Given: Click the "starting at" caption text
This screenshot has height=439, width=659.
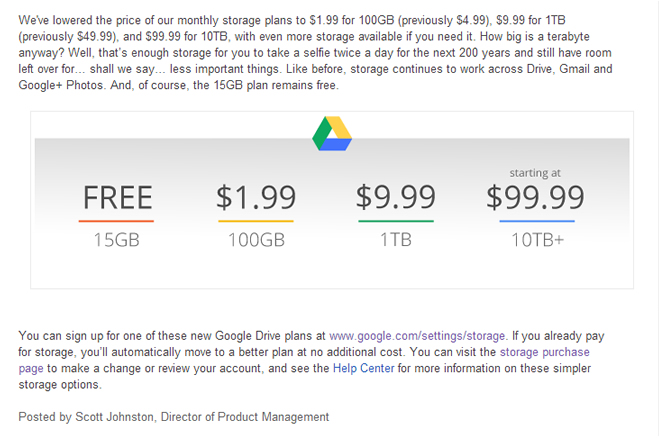Looking at the screenshot, I should [535, 173].
